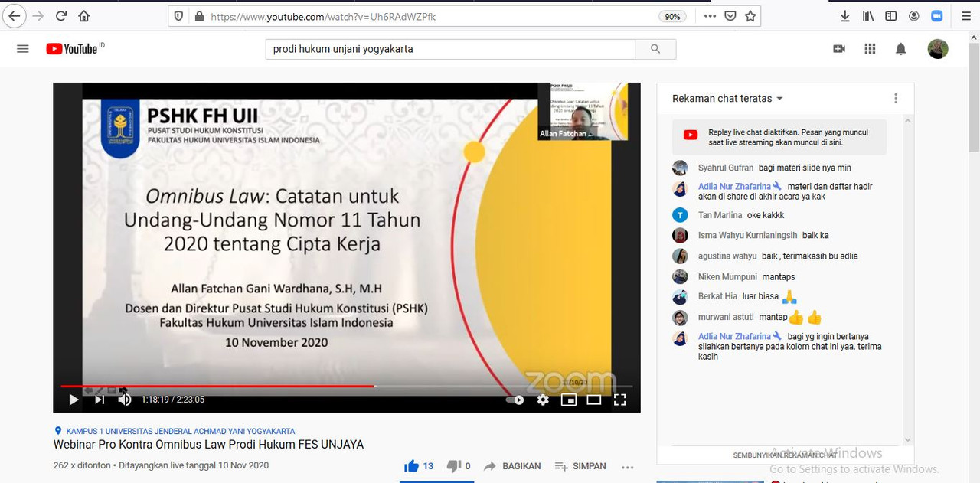Click the video title Webinar Pro Kontra Omnibus Law
This screenshot has height=483, width=980.
(208, 445)
